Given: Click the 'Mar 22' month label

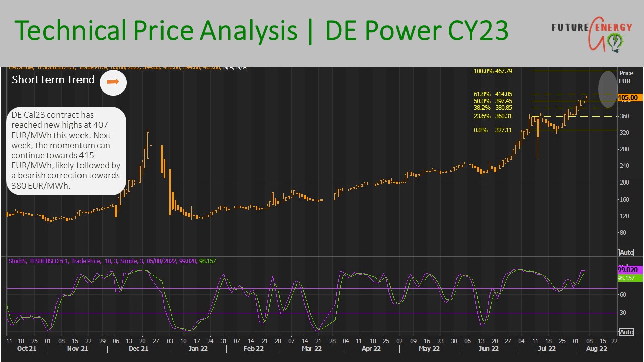Looking at the screenshot, I should pyautogui.click(x=312, y=348).
